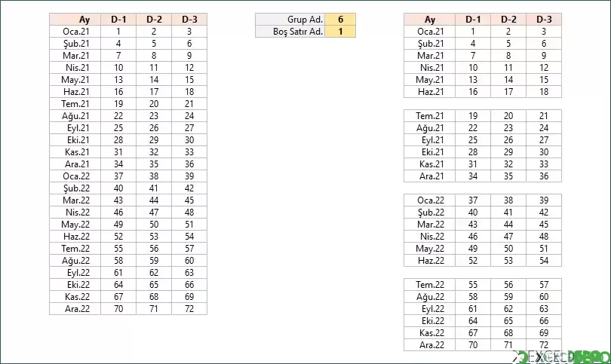Select the D-1 header in left table

tap(118, 20)
